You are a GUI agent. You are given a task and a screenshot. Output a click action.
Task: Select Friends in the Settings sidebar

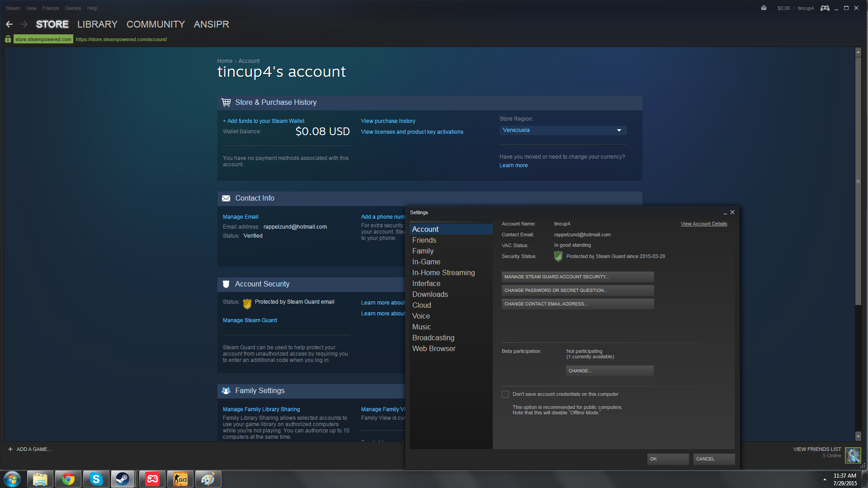click(451, 240)
